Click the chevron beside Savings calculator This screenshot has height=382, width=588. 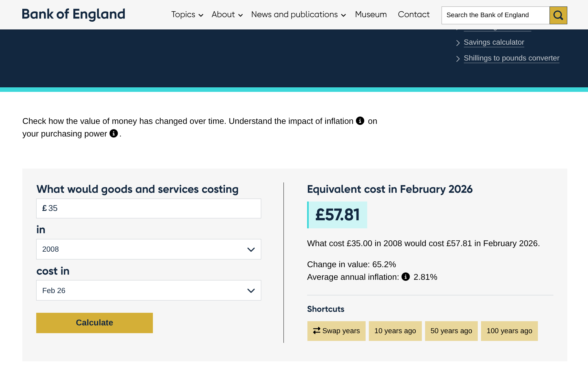(x=458, y=43)
